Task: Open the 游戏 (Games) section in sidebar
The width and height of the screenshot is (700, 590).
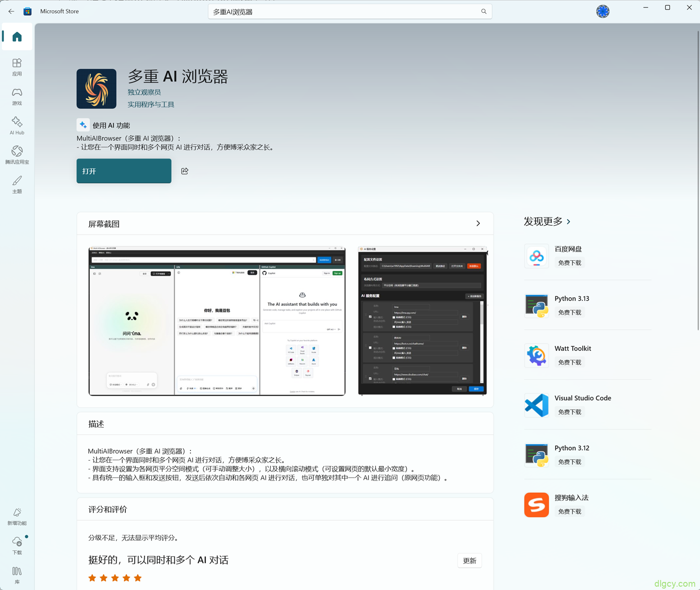Action: (17, 96)
